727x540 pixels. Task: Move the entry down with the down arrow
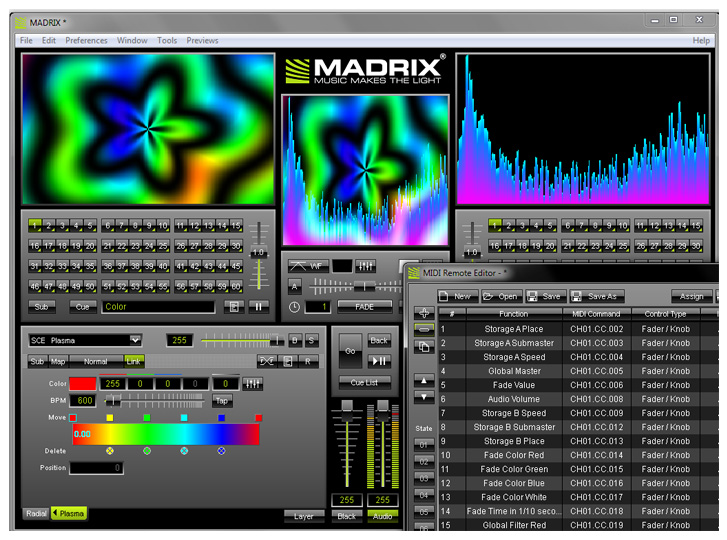tap(424, 397)
